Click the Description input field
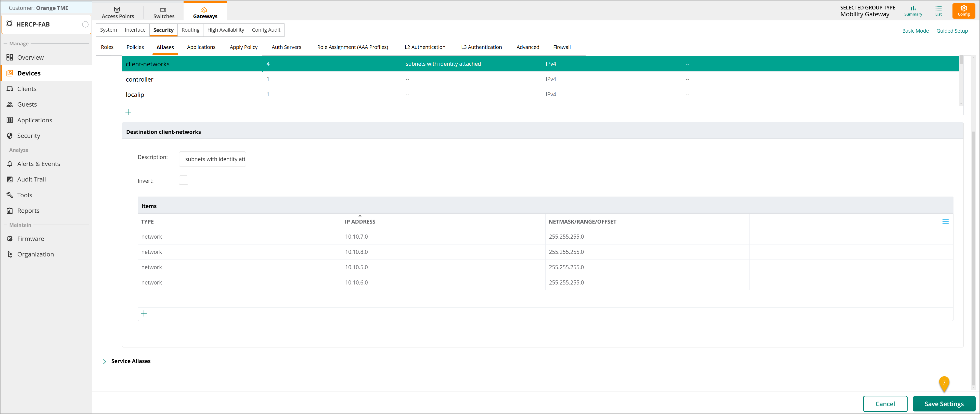This screenshot has width=980, height=414. (212, 159)
